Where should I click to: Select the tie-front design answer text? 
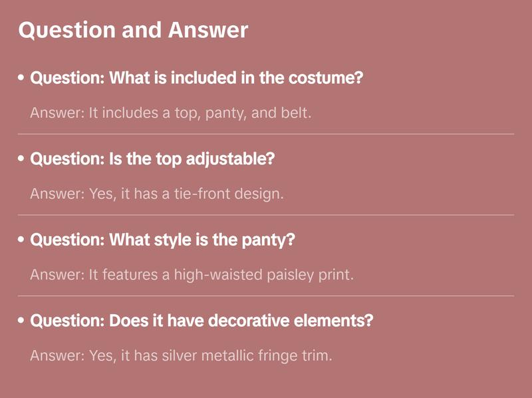click(157, 194)
